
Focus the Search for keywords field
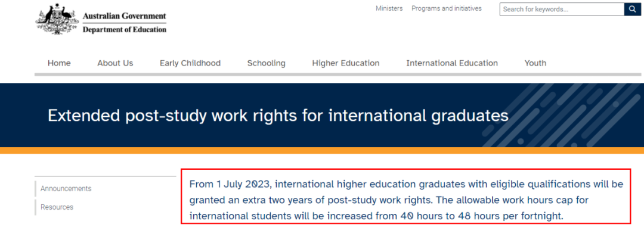coord(562,9)
